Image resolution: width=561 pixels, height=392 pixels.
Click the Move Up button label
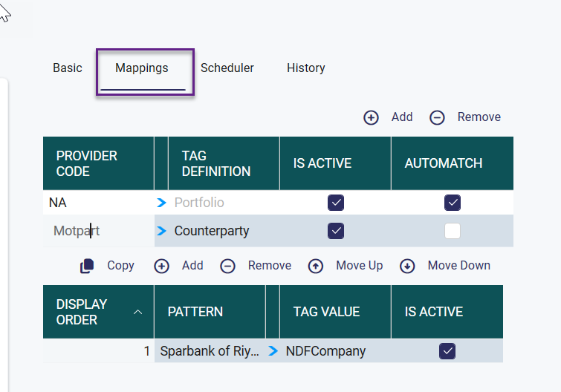[x=360, y=266]
